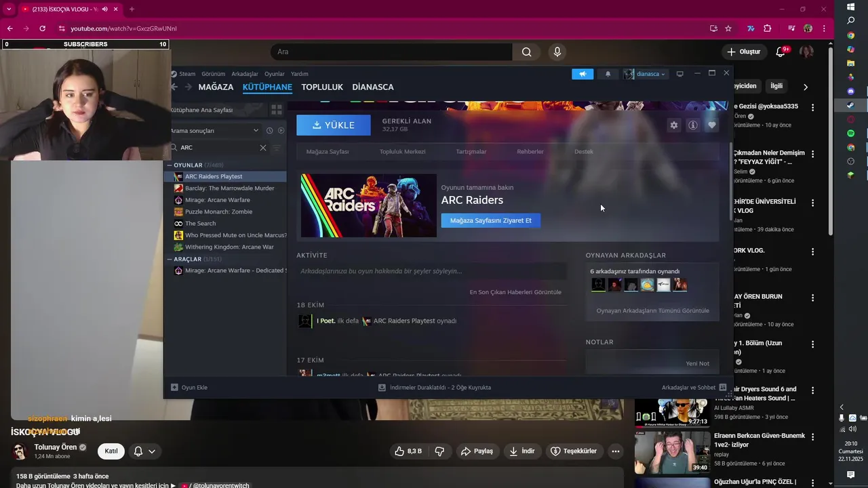
Task: Expand the taskbar hidden icons chevron
Action: [x=842, y=407]
